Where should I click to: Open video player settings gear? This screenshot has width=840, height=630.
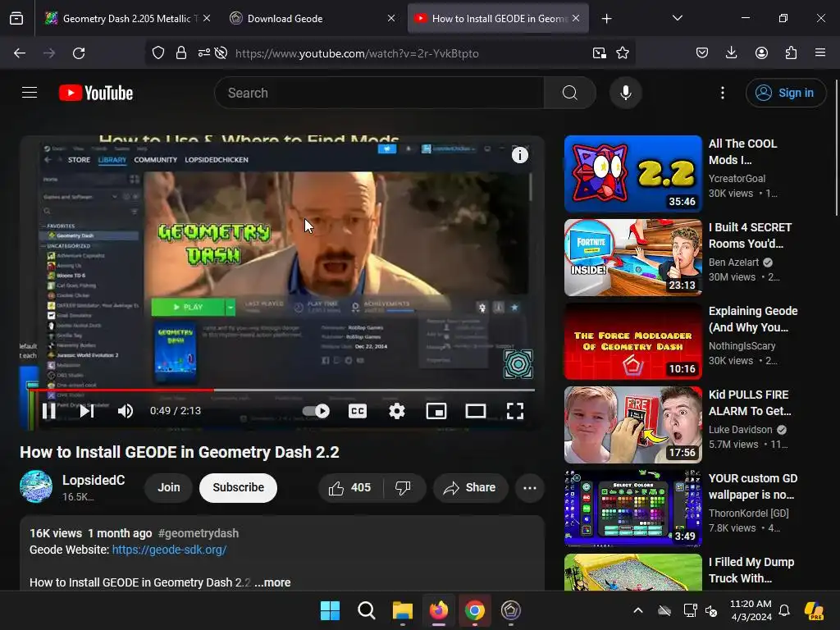pos(397,411)
